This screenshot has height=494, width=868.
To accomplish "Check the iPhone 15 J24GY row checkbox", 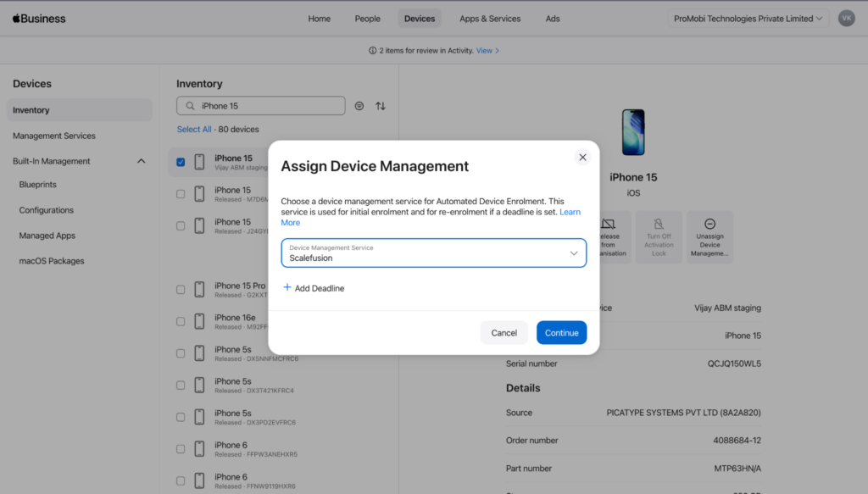I will pyautogui.click(x=181, y=225).
